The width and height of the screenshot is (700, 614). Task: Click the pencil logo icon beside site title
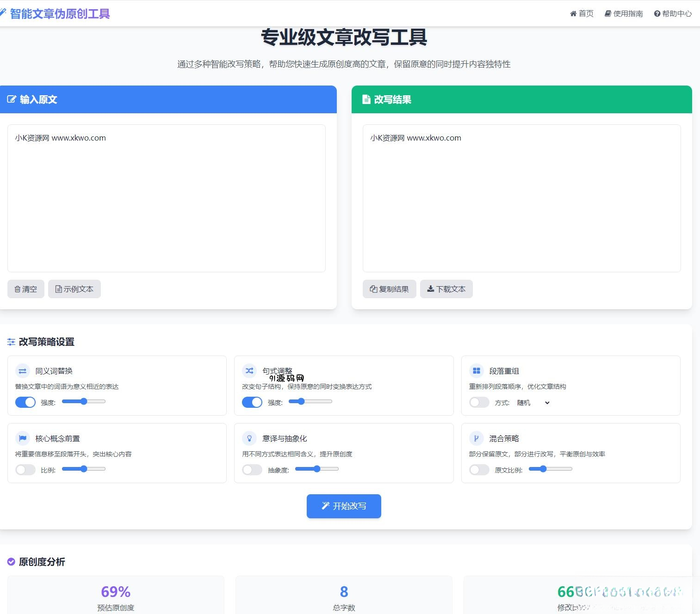tap(3, 12)
